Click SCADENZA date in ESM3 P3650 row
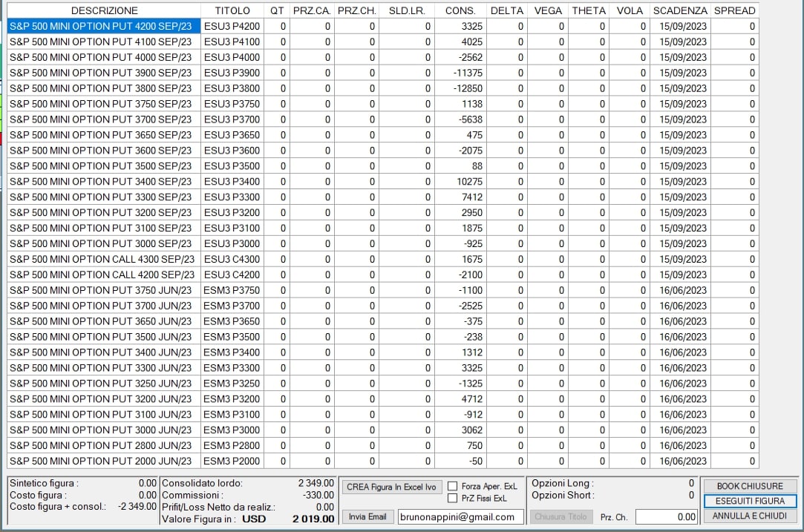This screenshot has width=804, height=532. pyautogui.click(x=681, y=321)
